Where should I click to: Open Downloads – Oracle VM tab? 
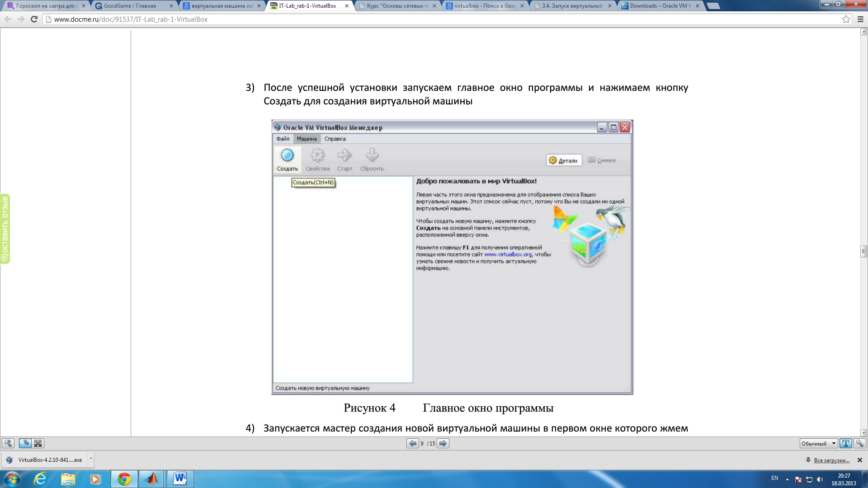click(660, 6)
